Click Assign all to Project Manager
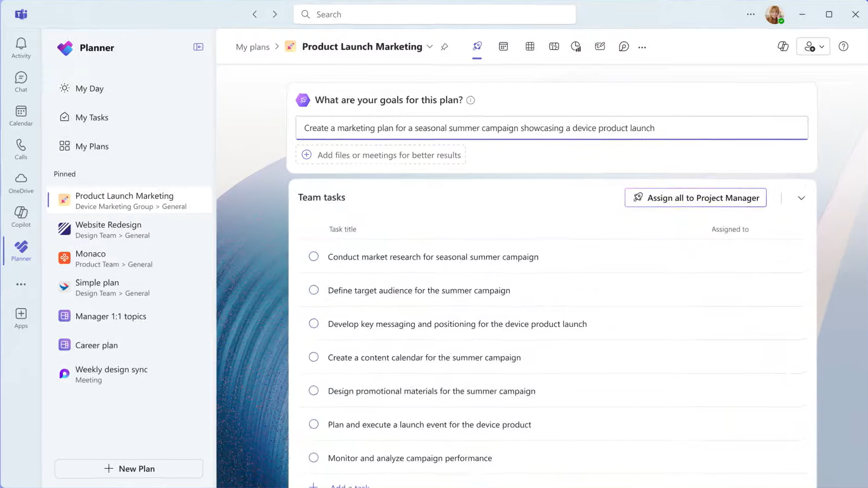This screenshot has width=868, height=488. click(x=695, y=198)
